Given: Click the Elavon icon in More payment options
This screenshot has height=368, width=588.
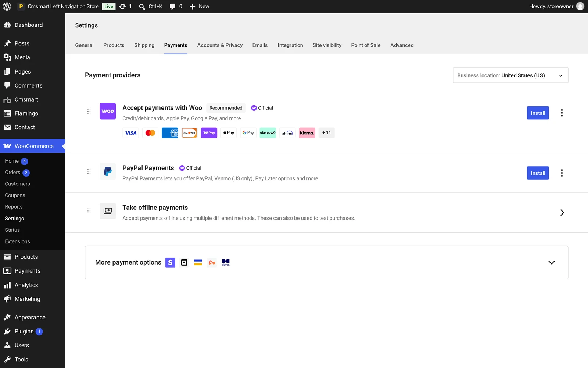Looking at the screenshot, I should [x=226, y=262].
